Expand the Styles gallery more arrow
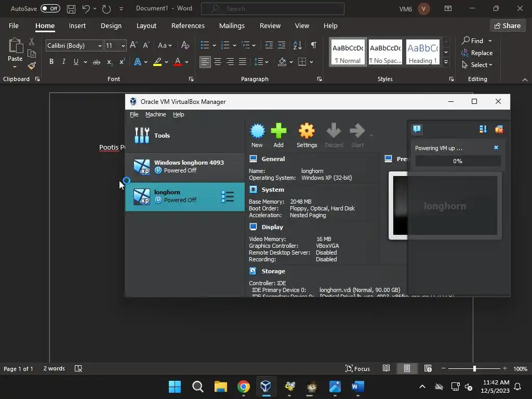The width and height of the screenshot is (532, 399). [x=446, y=62]
